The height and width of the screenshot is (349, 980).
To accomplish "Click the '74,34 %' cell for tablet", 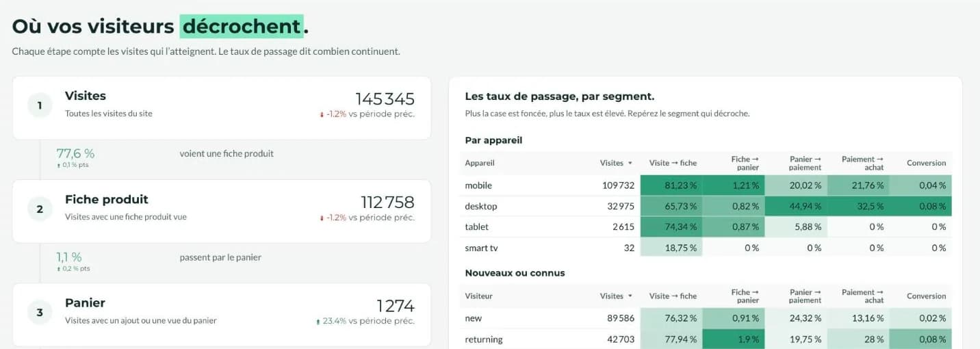I will [671, 227].
